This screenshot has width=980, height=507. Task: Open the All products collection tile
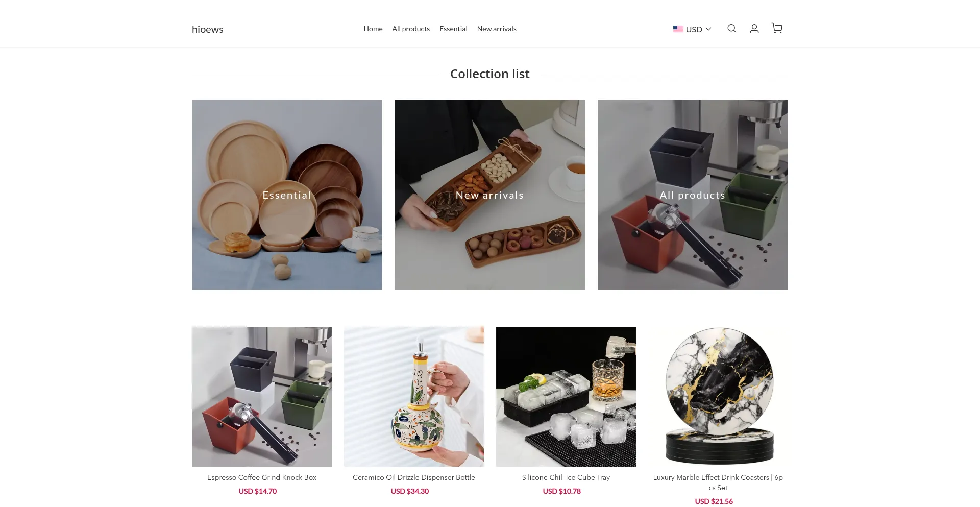point(693,195)
